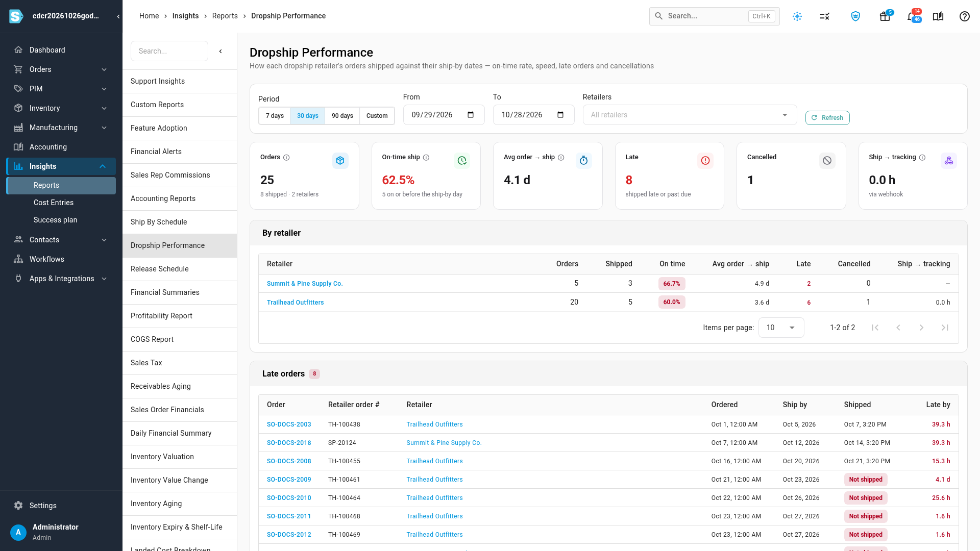This screenshot has height=551, width=980.
Task: Open the Summit & Pine Supply Co. retailer row link
Action: pos(305,284)
